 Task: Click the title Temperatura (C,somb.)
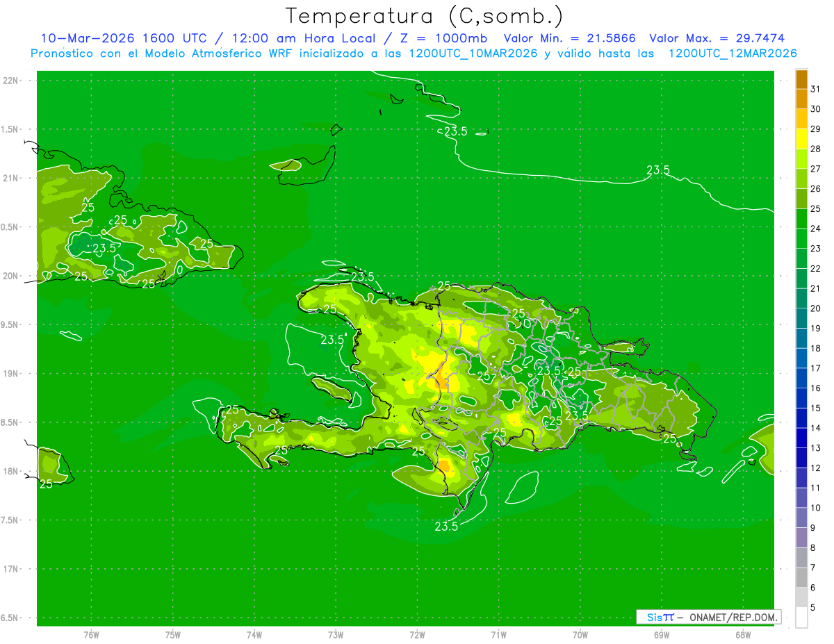tap(425, 15)
